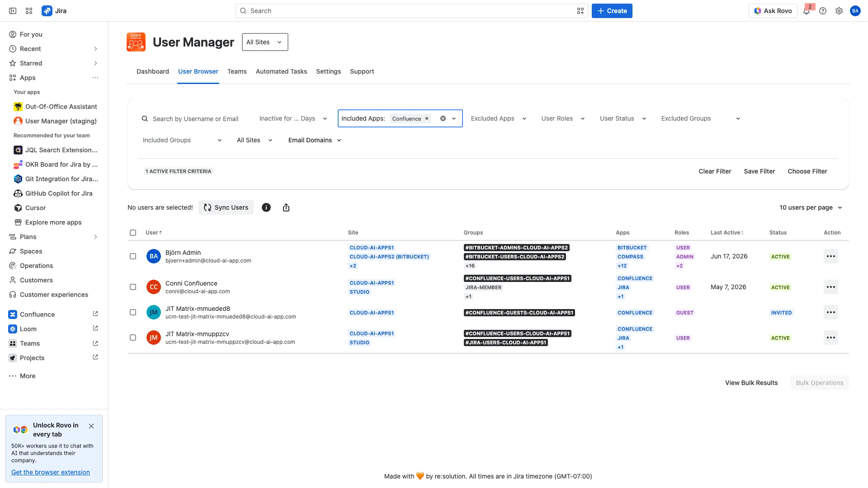Viewport: 868px width, 488px height.
Task: Open the Included Groups dropdown
Action: [x=182, y=140]
